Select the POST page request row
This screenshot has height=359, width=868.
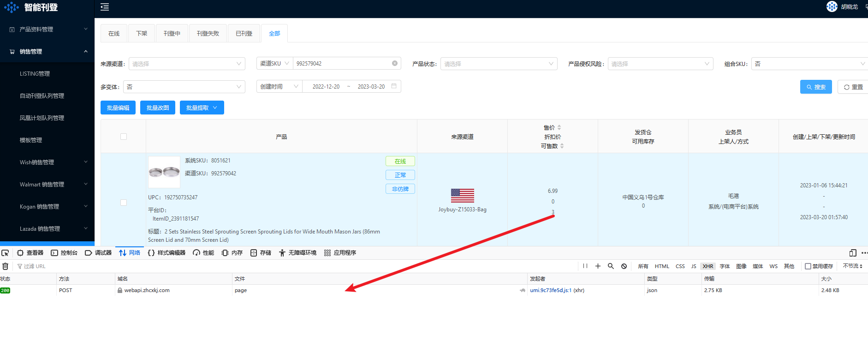click(434, 290)
